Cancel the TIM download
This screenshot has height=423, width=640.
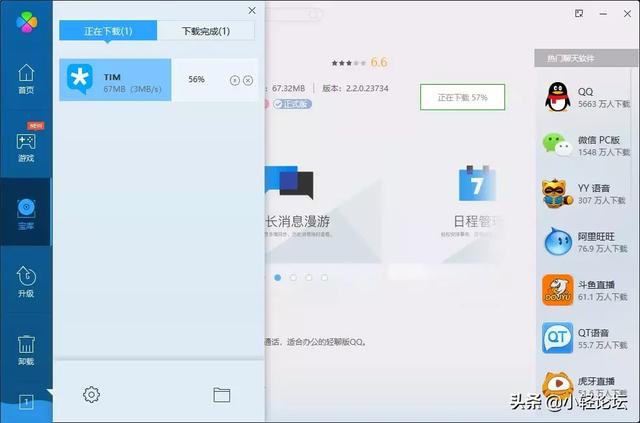248,80
